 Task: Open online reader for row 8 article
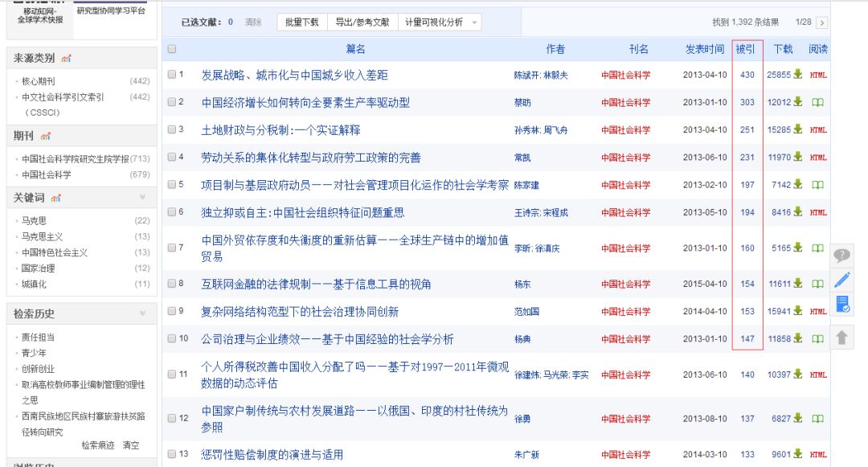817,284
